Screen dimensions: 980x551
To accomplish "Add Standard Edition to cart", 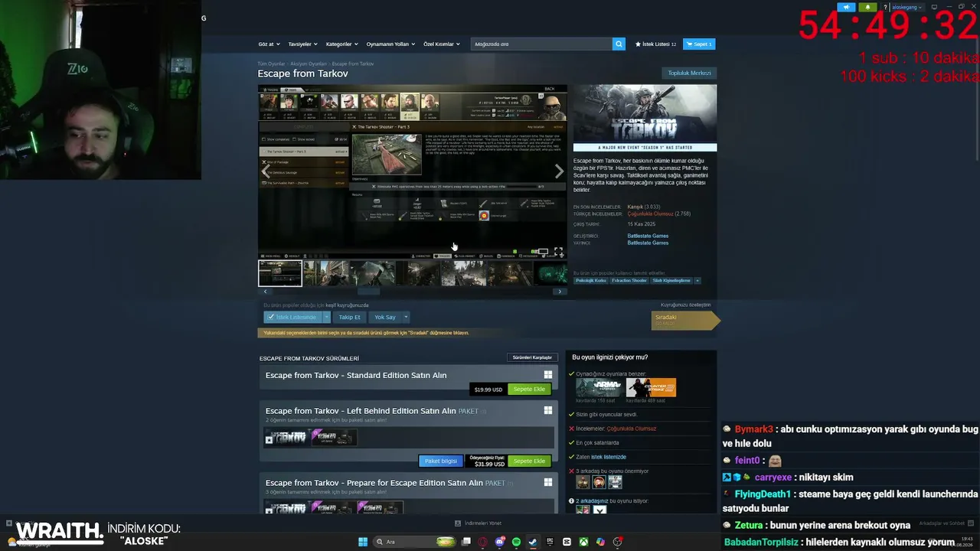I will tap(529, 390).
